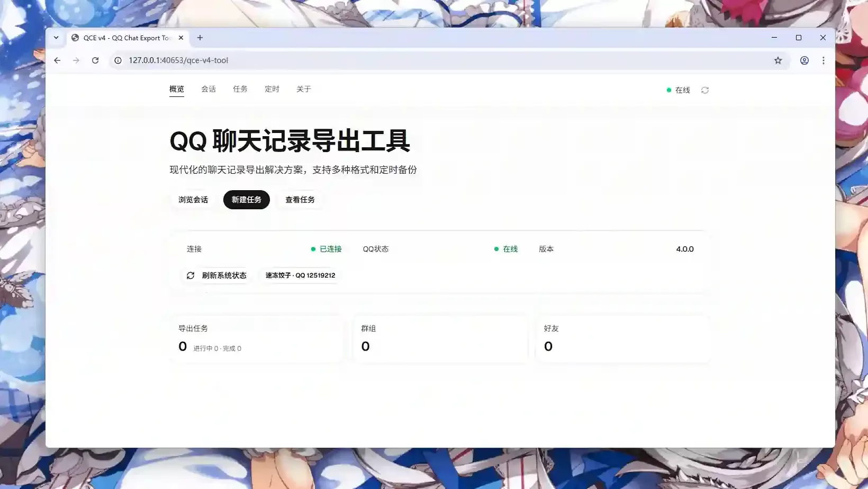Click the QQ状态 label
868x489 pixels.
click(376, 249)
